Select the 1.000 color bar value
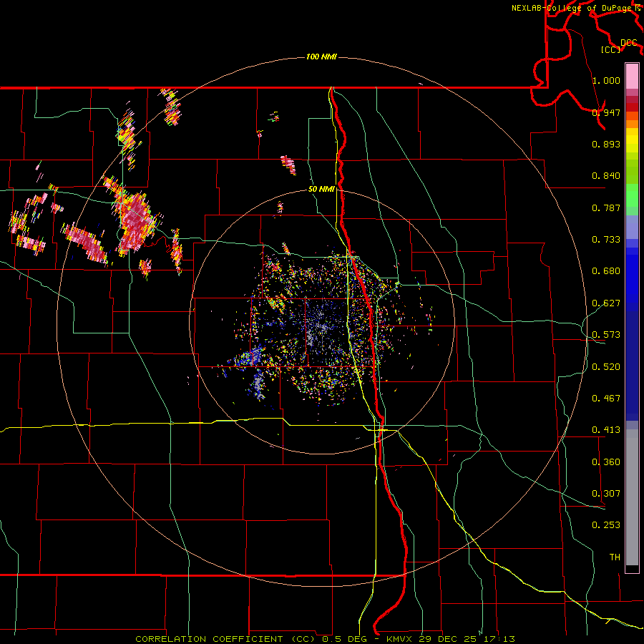Screen dimensions: 644x644 point(606,80)
